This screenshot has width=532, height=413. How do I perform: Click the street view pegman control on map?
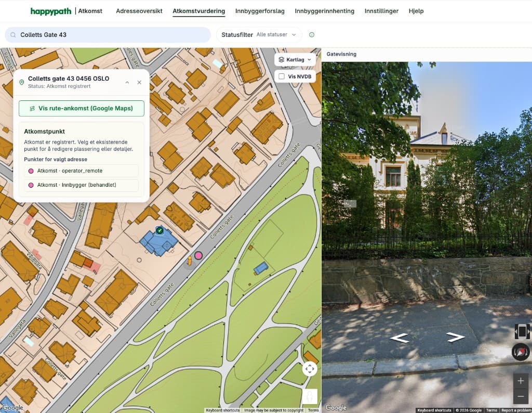coord(310,396)
